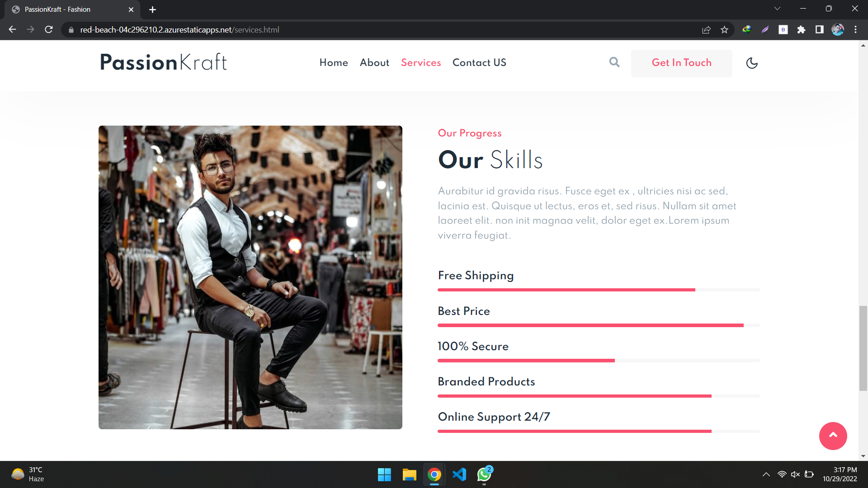Toggle WhatsApp from the taskbar
The image size is (868, 488).
pos(483,475)
